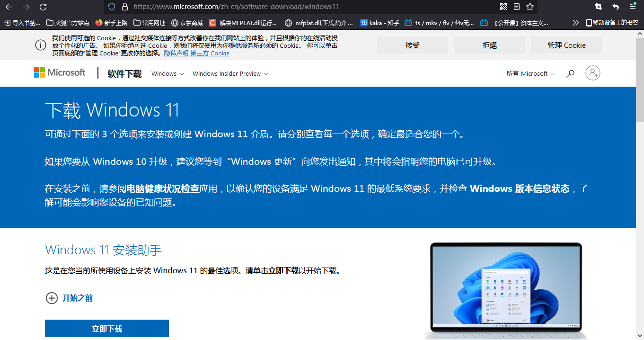Click the undo arrow toolbar icon
Image resolution: width=644 pixels, height=340 pixels.
click(x=616, y=7)
